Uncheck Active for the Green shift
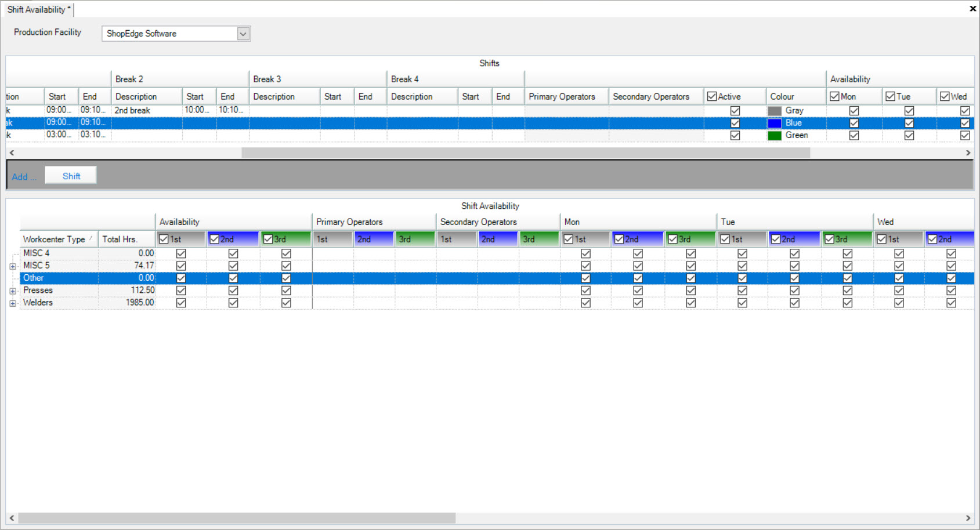980x530 pixels. 735,135
